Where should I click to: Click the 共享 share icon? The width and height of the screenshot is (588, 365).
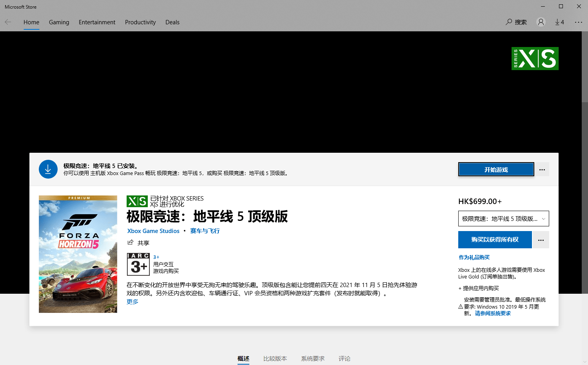click(x=131, y=242)
